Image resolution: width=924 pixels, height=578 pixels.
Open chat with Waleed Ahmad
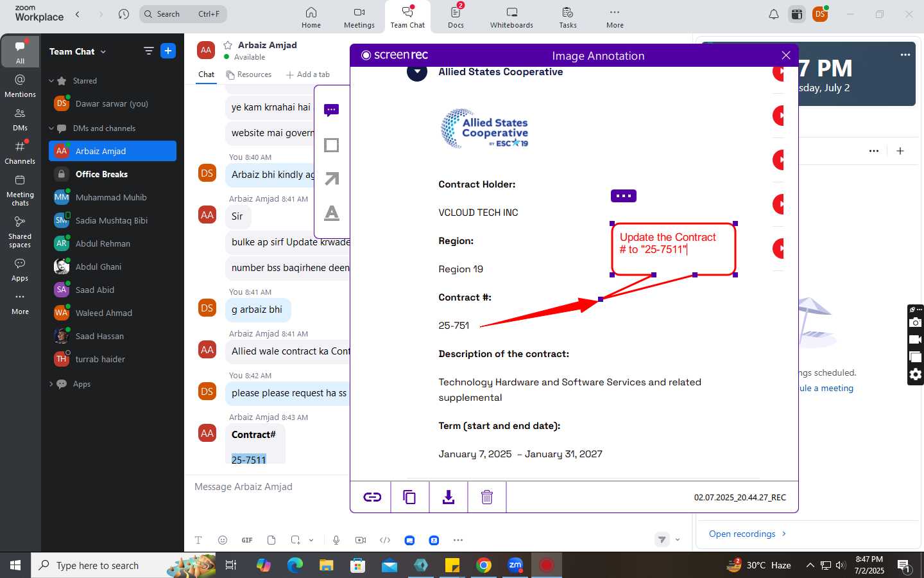coord(112,313)
